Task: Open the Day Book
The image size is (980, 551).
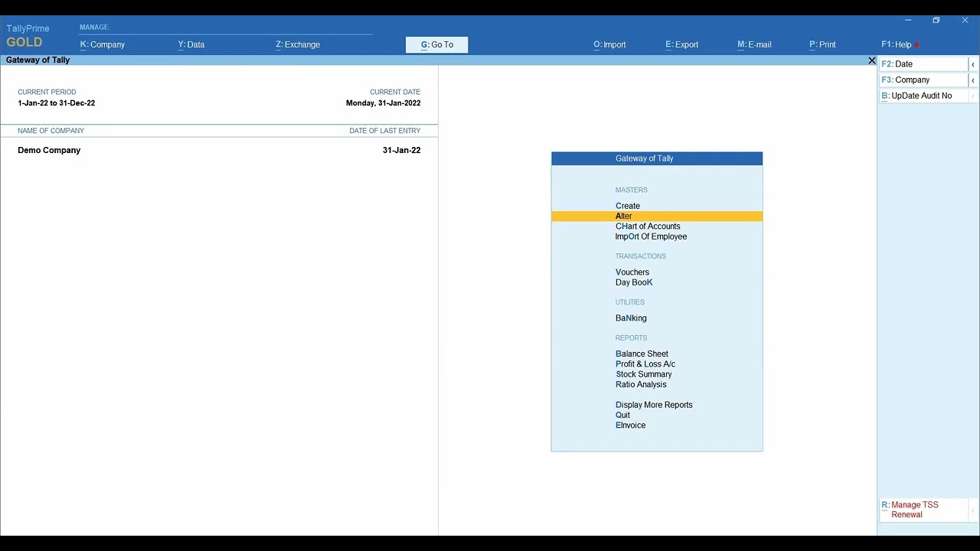Action: click(x=634, y=282)
